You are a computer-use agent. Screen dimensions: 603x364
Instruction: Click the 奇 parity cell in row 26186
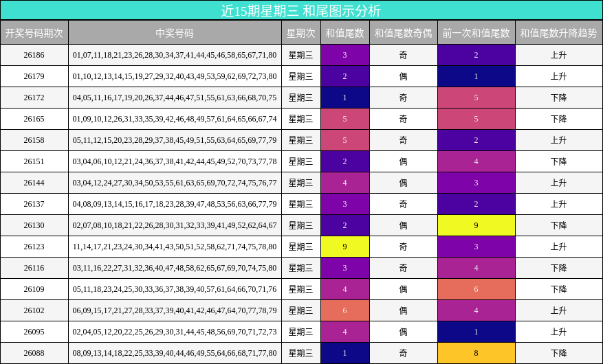click(404, 56)
